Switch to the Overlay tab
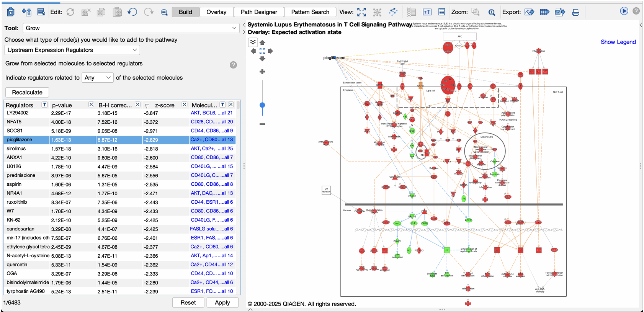The width and height of the screenshot is (644, 312). pyautogui.click(x=216, y=12)
